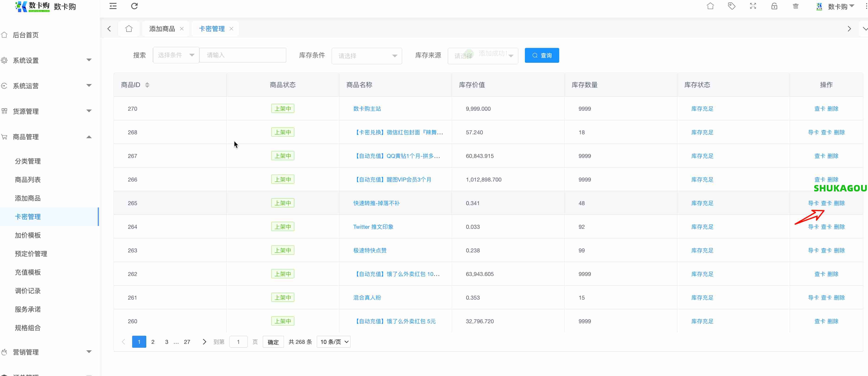
Task: Open the tag icon in the top toolbar
Action: 732,6
